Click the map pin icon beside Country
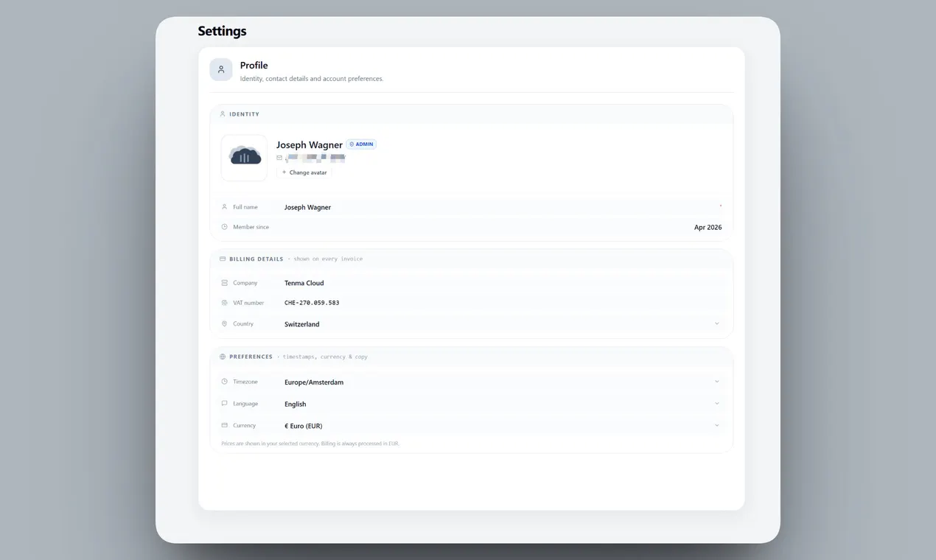 click(x=225, y=323)
